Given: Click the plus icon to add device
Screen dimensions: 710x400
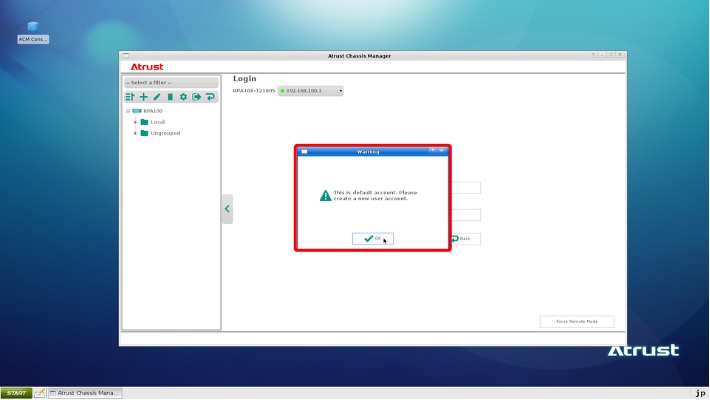Looking at the screenshot, I should coord(143,97).
